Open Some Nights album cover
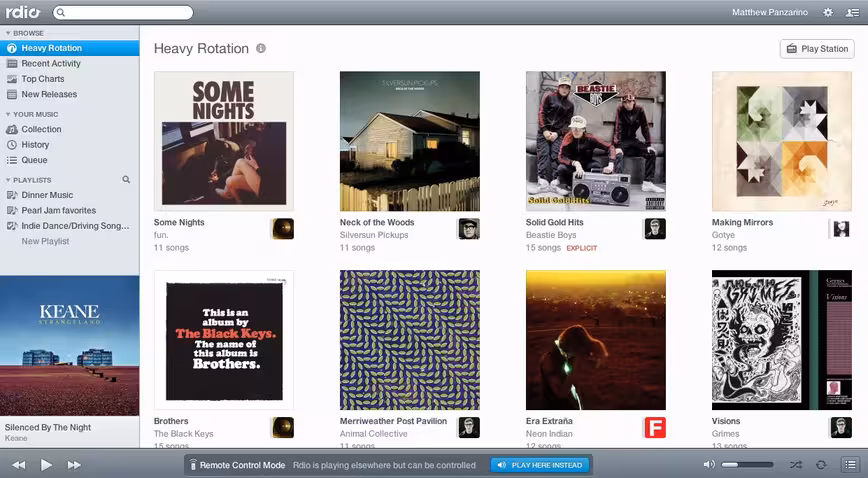The image size is (868, 478). coord(224,141)
